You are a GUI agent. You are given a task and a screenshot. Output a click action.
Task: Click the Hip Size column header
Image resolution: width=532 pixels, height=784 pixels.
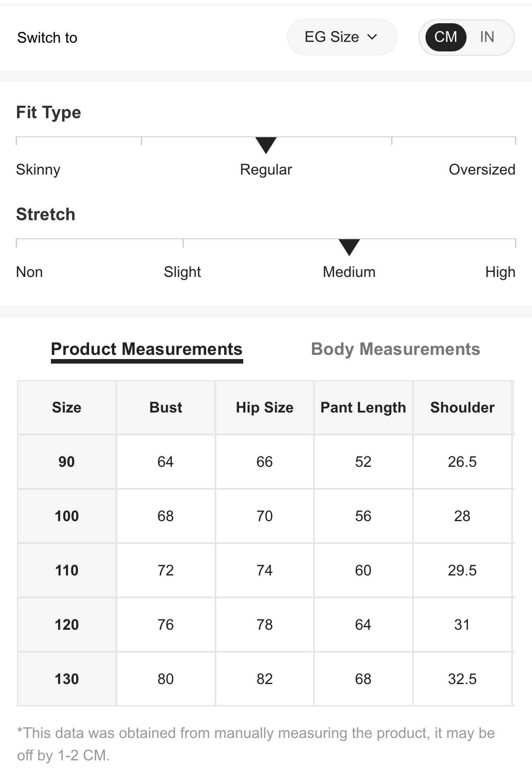265,408
